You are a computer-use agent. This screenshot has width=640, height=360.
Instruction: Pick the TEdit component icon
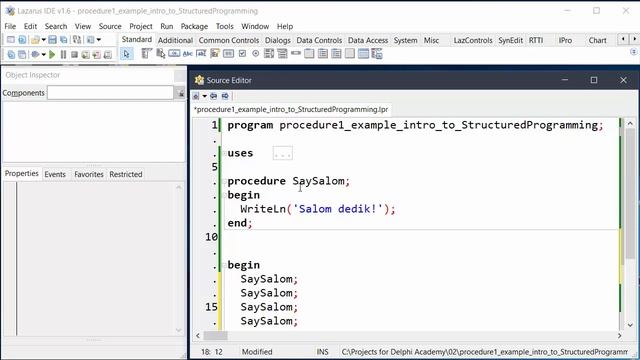point(201,53)
